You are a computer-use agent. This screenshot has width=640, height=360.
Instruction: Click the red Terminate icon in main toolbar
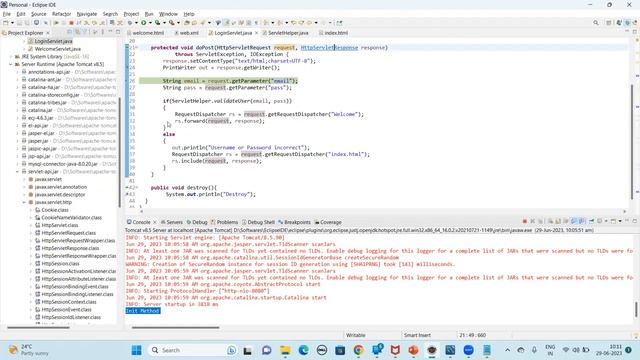click(x=71, y=23)
